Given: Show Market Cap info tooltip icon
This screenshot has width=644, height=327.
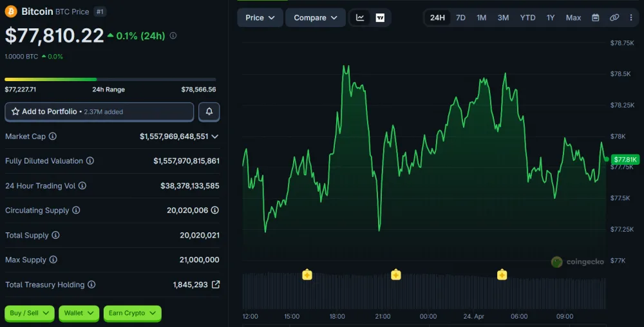Looking at the screenshot, I should [x=53, y=136].
